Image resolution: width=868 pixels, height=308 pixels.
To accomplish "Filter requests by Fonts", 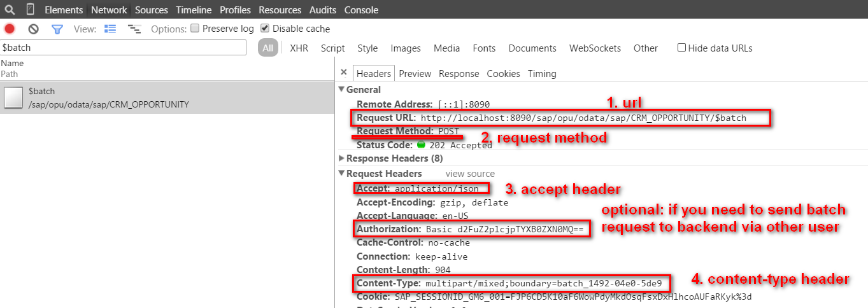I will (x=484, y=48).
